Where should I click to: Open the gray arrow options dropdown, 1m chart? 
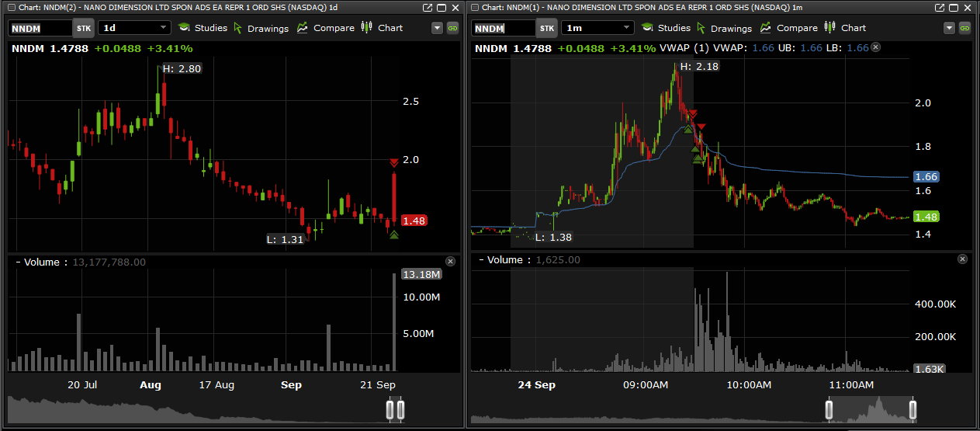tap(949, 28)
